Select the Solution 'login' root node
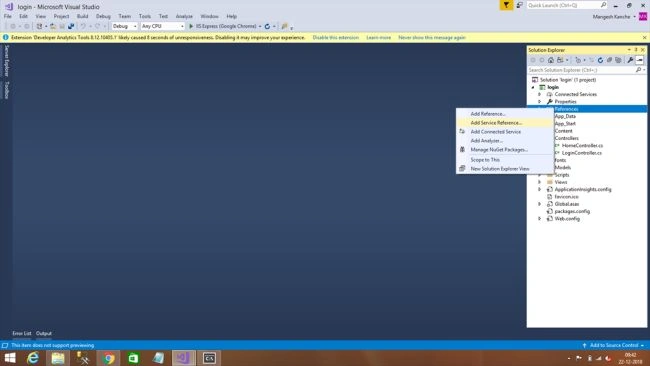 tap(568, 80)
